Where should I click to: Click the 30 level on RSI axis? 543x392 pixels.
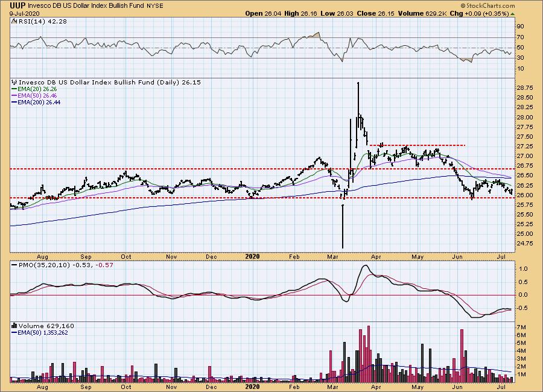point(520,58)
